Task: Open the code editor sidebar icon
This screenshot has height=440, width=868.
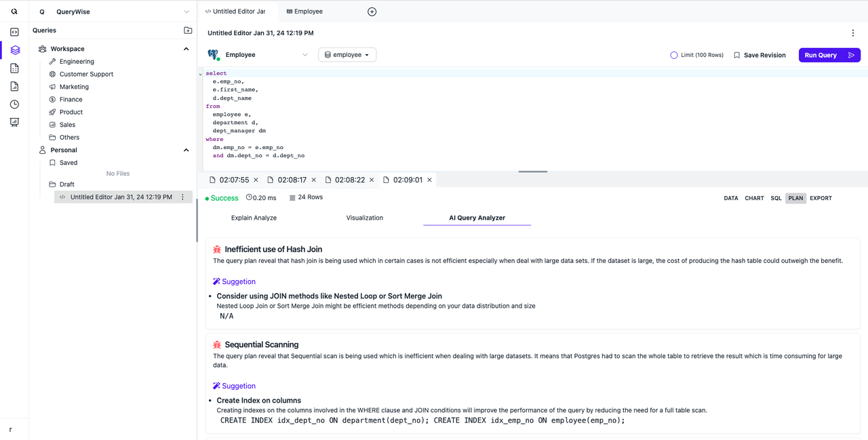Action: tap(14, 32)
